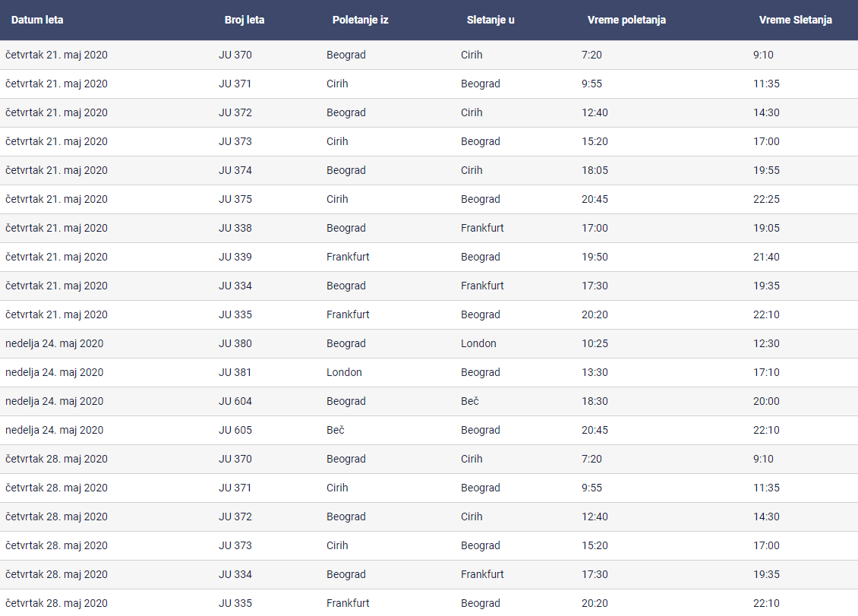Click flight number JU 375

pyautogui.click(x=235, y=199)
